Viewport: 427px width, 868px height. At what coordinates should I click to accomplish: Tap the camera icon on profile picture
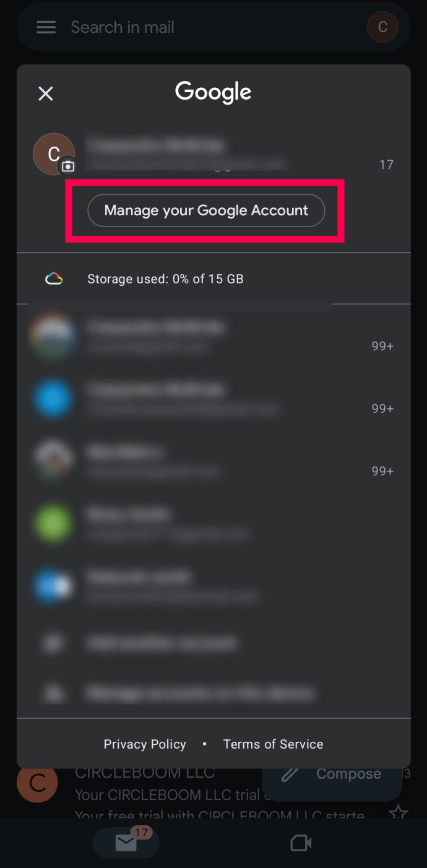[x=67, y=166]
